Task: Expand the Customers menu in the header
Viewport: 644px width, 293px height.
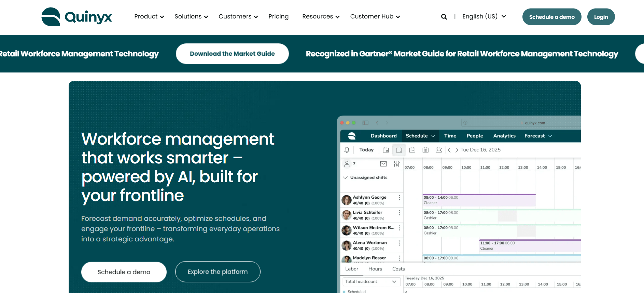Action: pyautogui.click(x=238, y=16)
